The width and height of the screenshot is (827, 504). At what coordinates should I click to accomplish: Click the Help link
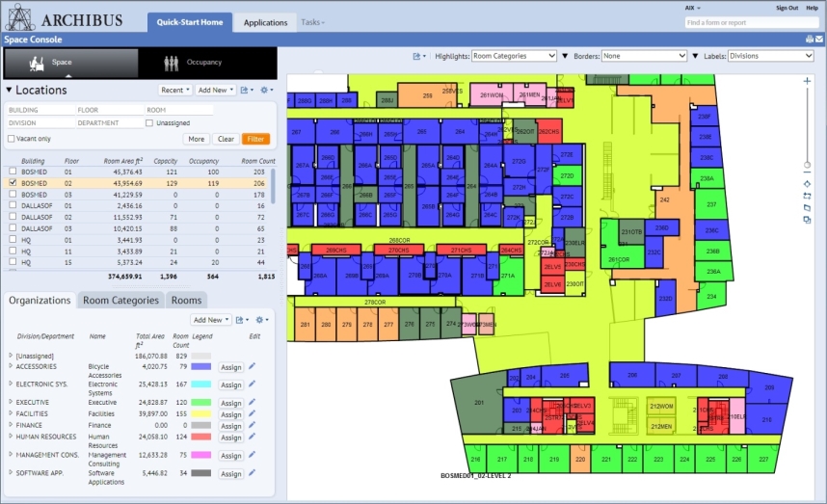coord(812,8)
